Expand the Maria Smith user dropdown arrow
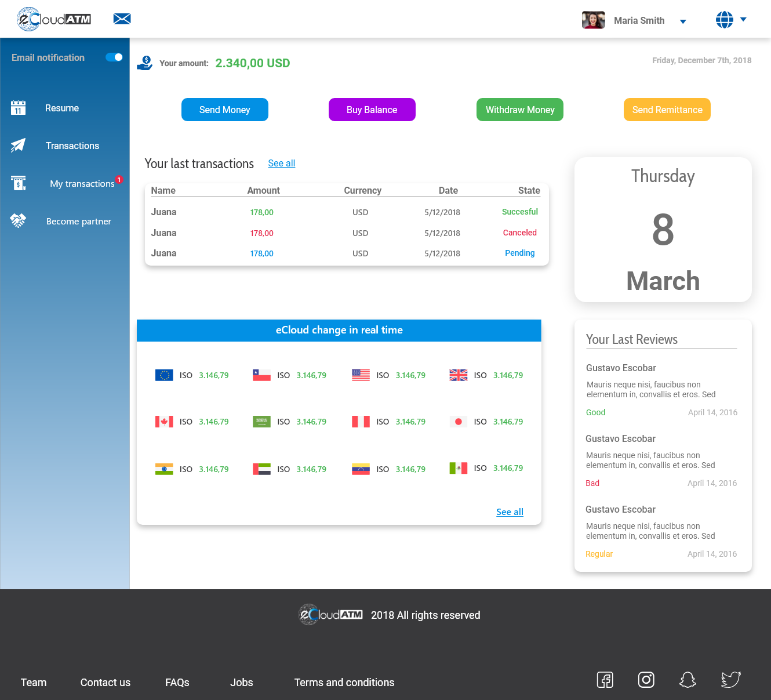The height and width of the screenshot is (700, 771). (683, 21)
